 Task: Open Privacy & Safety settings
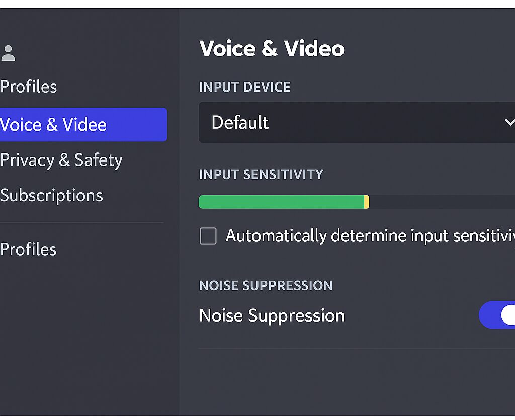tap(61, 160)
